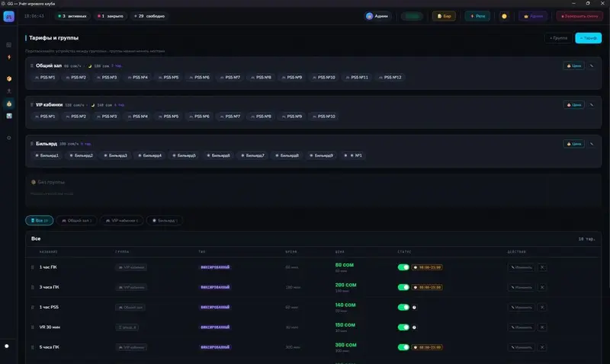Select the VIP кабинки filter tab
Image resolution: width=610 pixels, height=364 pixels.
pos(122,220)
